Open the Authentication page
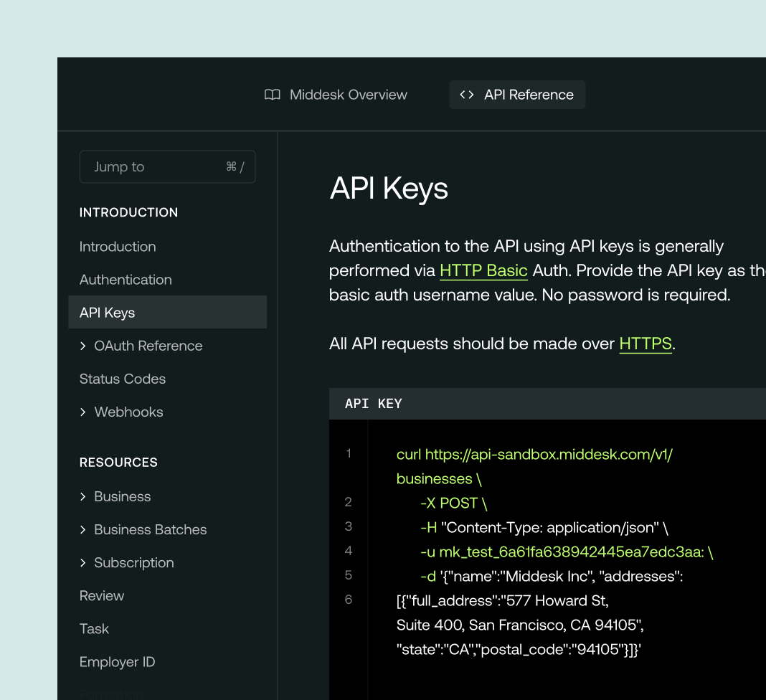This screenshot has width=766, height=700. point(126,280)
